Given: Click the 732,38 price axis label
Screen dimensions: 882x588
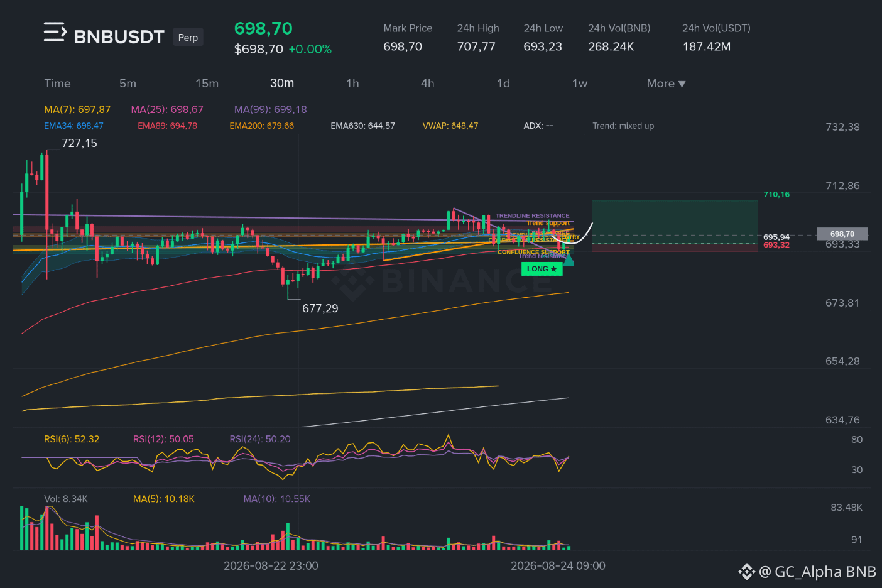Looking at the screenshot, I should (x=842, y=127).
